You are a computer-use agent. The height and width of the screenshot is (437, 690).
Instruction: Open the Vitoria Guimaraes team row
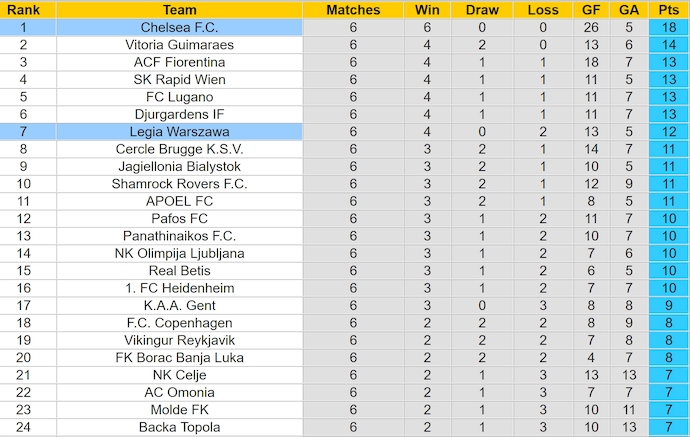[x=180, y=45]
